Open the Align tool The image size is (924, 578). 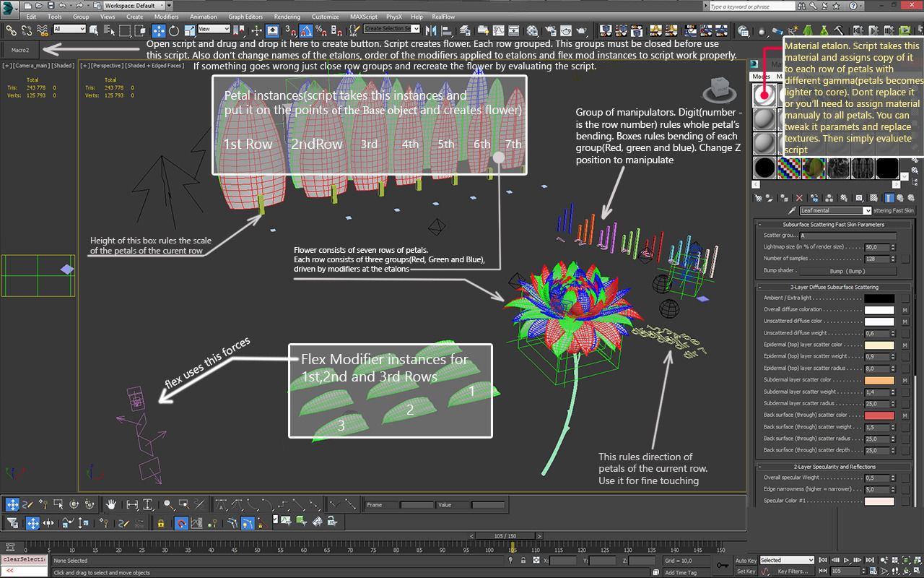[x=447, y=30]
